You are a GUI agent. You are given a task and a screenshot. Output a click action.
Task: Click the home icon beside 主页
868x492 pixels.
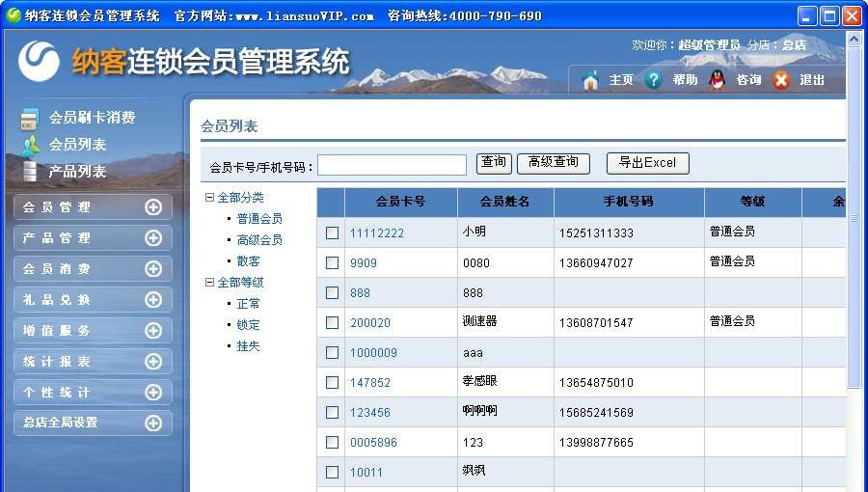[590, 80]
